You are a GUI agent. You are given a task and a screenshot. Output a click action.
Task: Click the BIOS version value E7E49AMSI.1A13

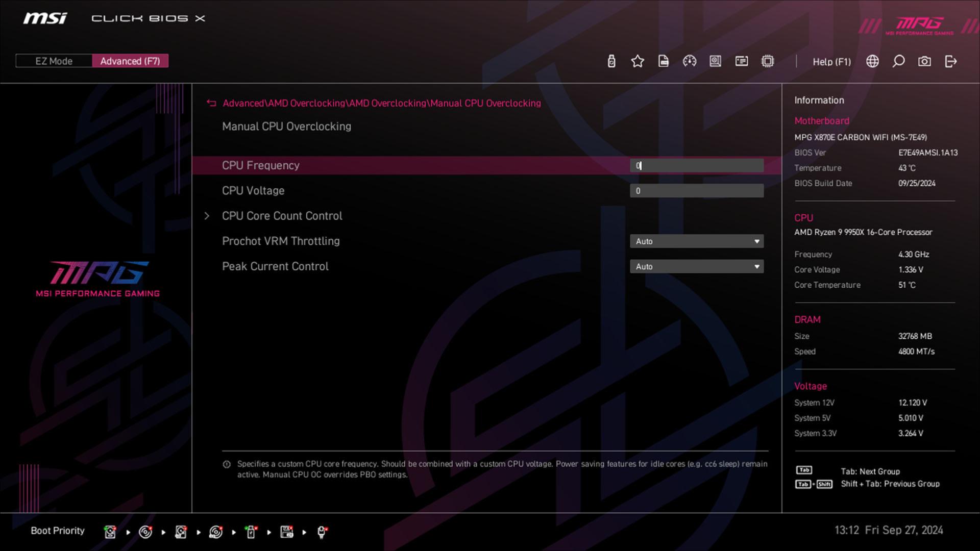point(928,153)
